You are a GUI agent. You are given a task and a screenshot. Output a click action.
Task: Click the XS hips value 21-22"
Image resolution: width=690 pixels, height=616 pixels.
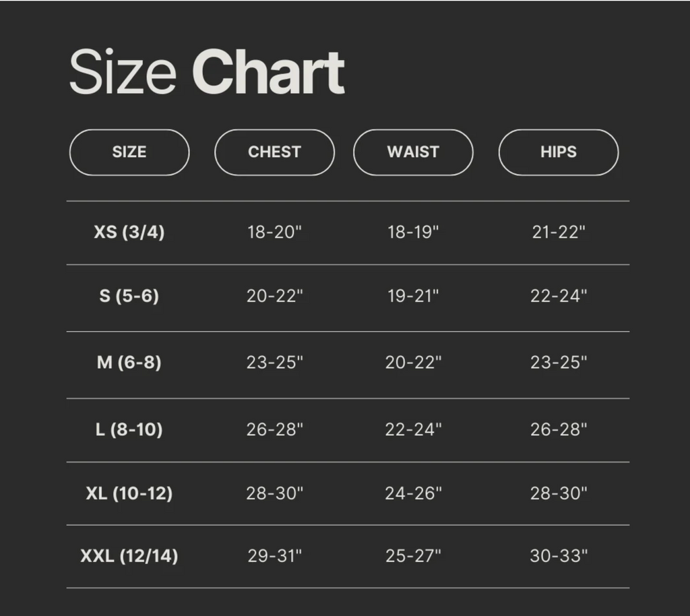[559, 232]
